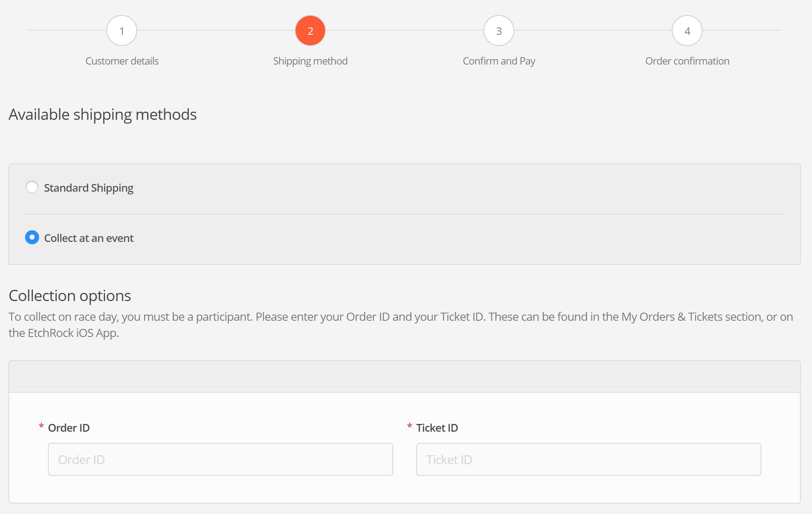This screenshot has width=812, height=514.
Task: Click the gray header bar above the ID fields
Action: (404, 376)
